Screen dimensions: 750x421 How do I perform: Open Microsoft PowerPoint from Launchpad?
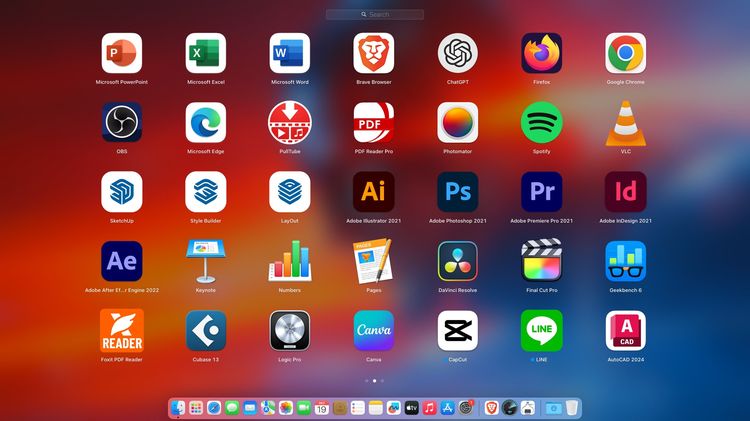(121, 53)
